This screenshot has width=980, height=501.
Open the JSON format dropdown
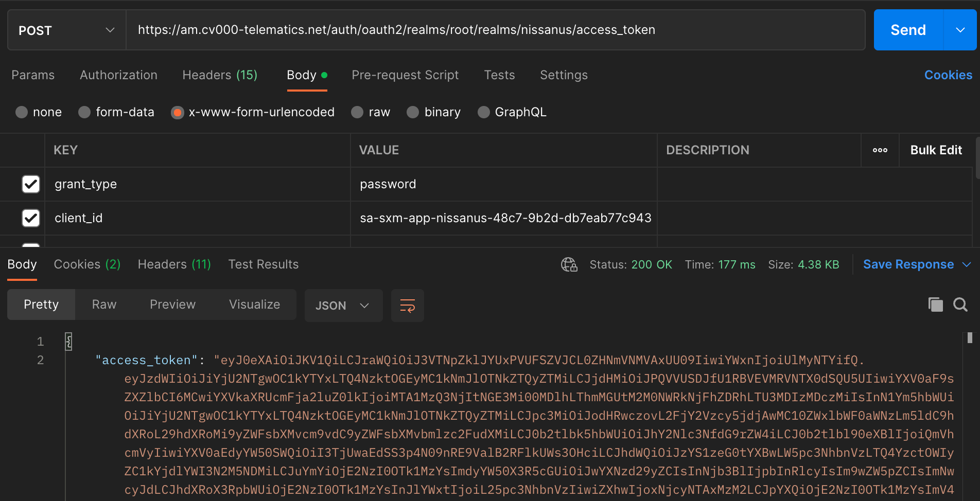(343, 306)
